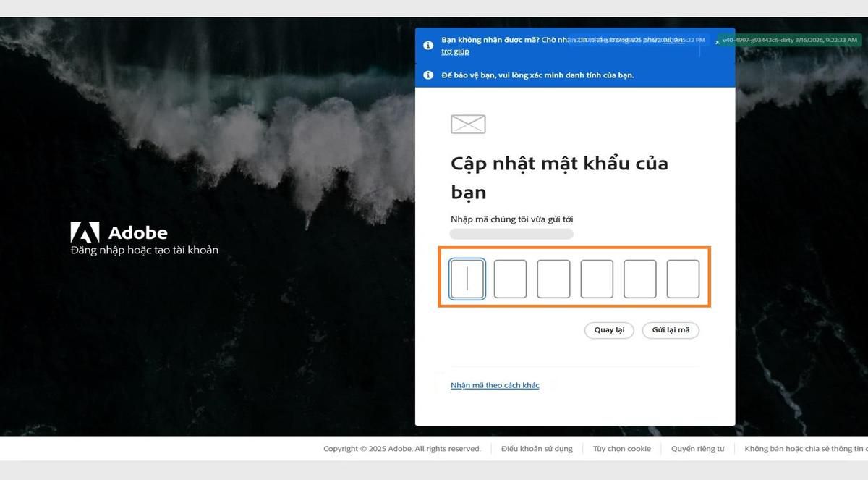Click the third verification code box
Image resolution: width=868 pixels, height=480 pixels.
[x=553, y=278]
